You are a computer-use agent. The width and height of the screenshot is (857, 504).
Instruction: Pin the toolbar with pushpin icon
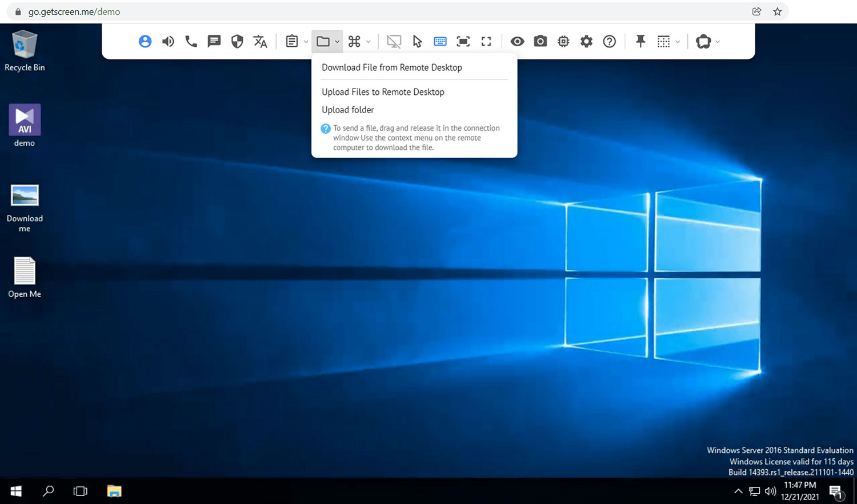coord(640,41)
